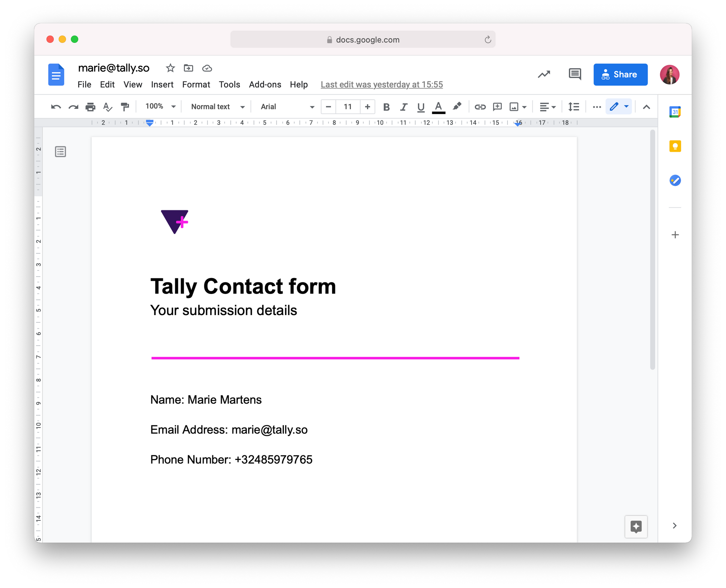The image size is (726, 588).
Task: Click the Phone Number line
Action: coord(231,460)
